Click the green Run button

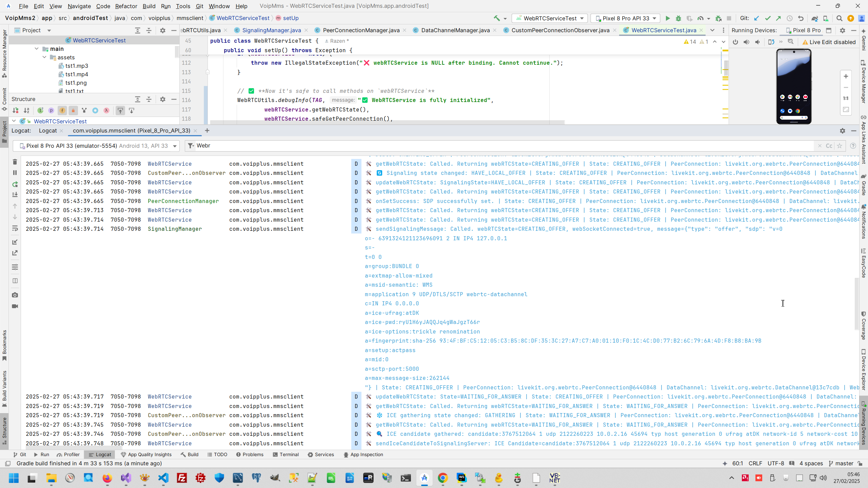pyautogui.click(x=668, y=18)
